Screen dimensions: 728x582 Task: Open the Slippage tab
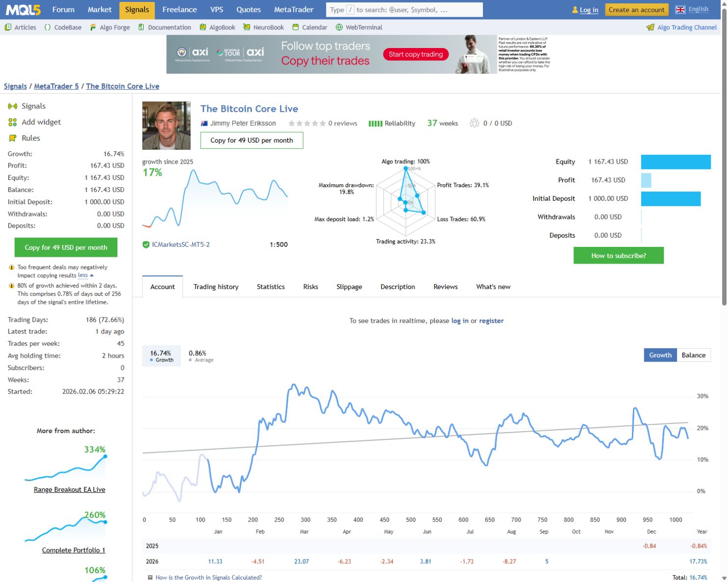(x=349, y=287)
